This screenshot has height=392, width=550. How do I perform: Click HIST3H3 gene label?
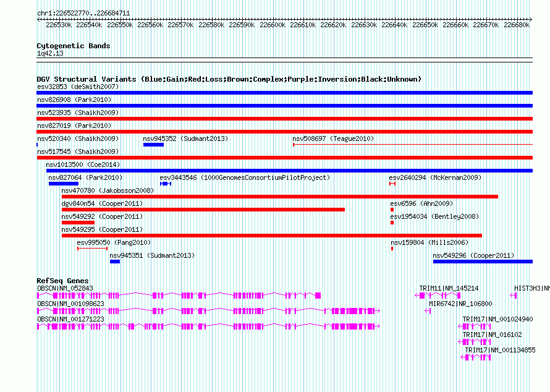click(x=532, y=288)
